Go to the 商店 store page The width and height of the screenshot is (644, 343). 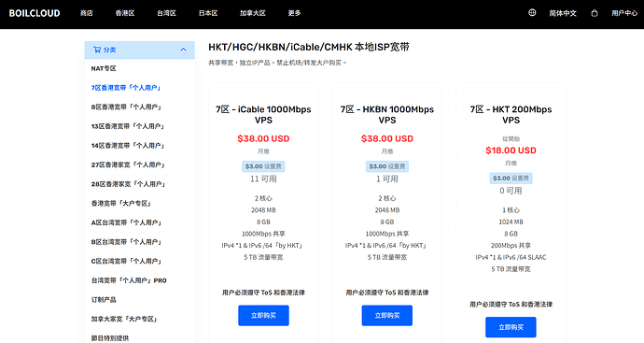pyautogui.click(x=86, y=13)
